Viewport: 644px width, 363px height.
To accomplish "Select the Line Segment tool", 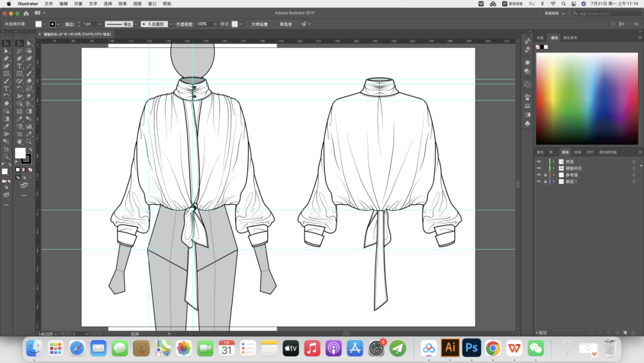I will click(x=29, y=66).
